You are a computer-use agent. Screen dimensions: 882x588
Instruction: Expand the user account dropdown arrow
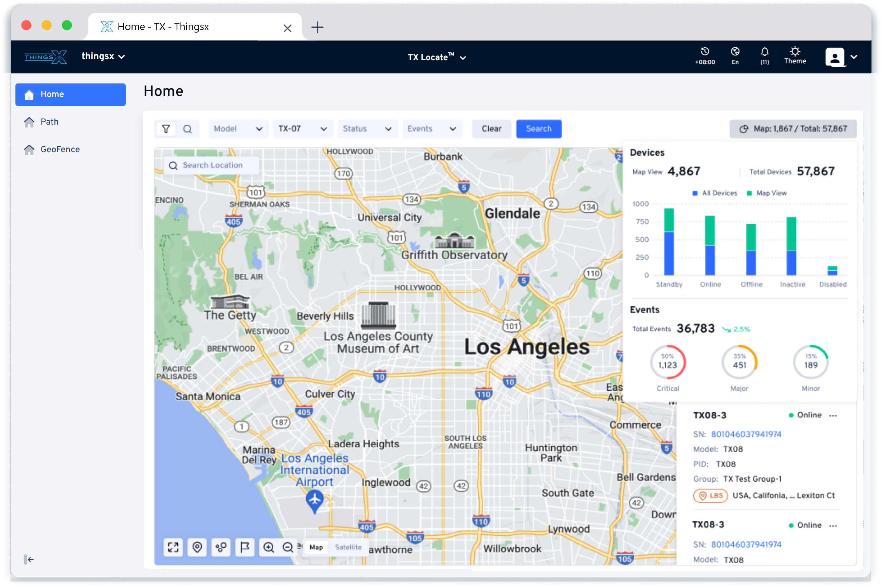[854, 57]
